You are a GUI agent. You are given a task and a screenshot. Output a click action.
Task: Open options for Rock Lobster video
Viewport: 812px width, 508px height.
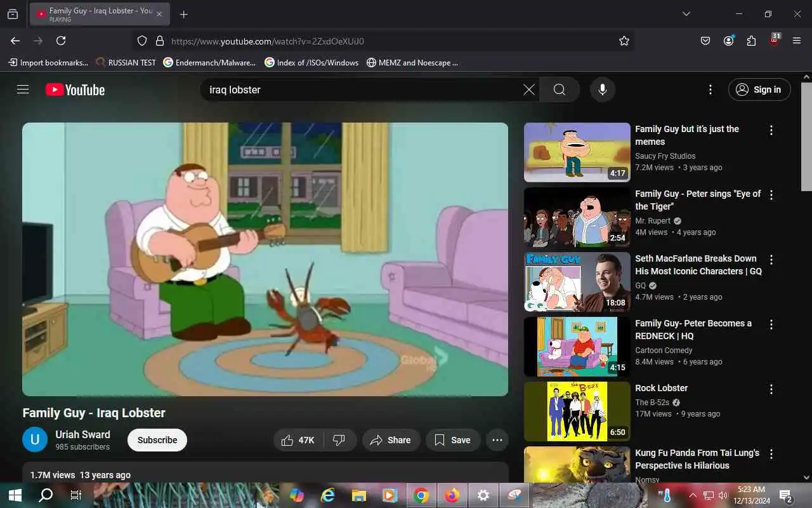[x=771, y=389]
